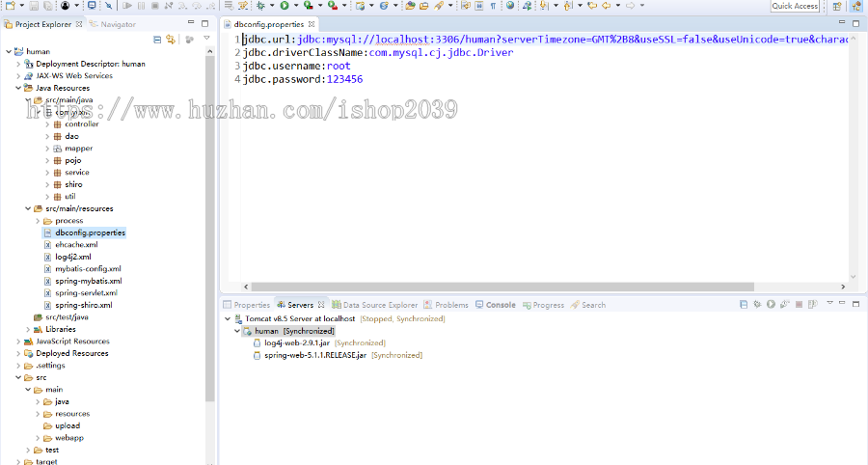The width and height of the screenshot is (868, 465).
Task: Expand the Libraries node
Action: click(28, 329)
